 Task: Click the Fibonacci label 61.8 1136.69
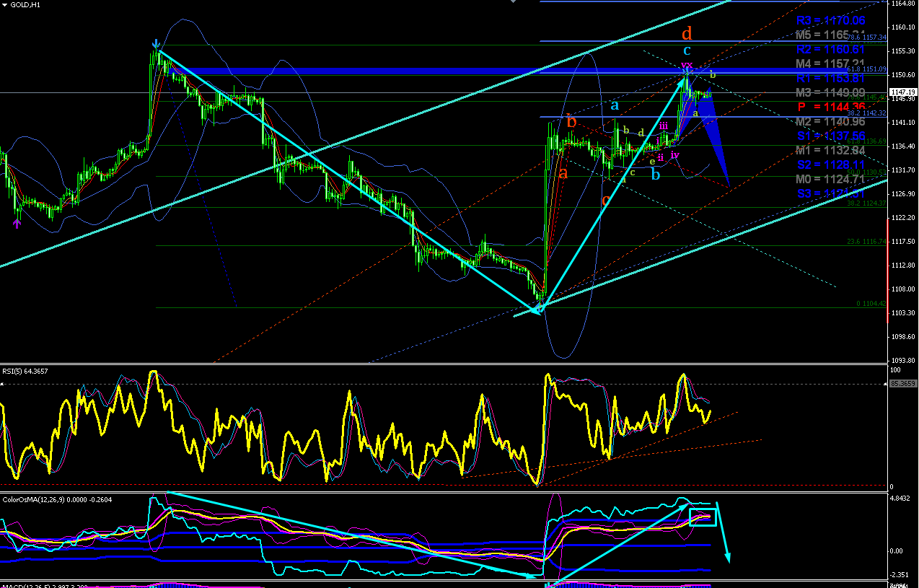pos(867,141)
